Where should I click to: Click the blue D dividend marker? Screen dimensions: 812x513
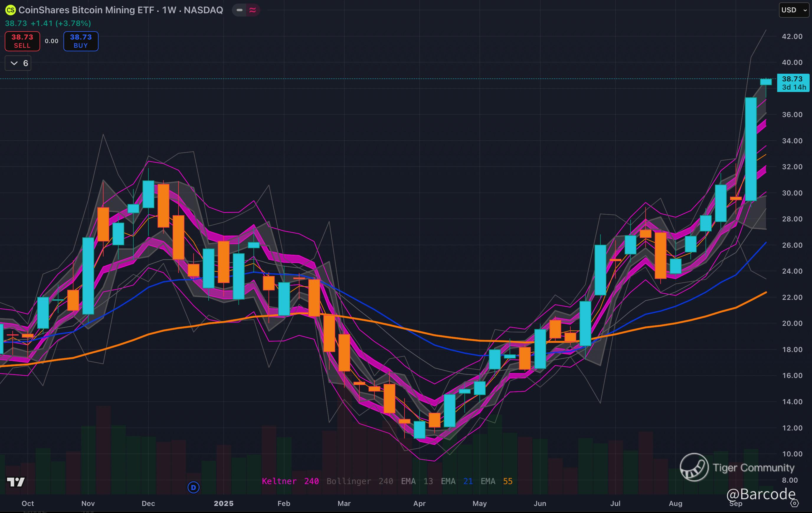click(194, 487)
